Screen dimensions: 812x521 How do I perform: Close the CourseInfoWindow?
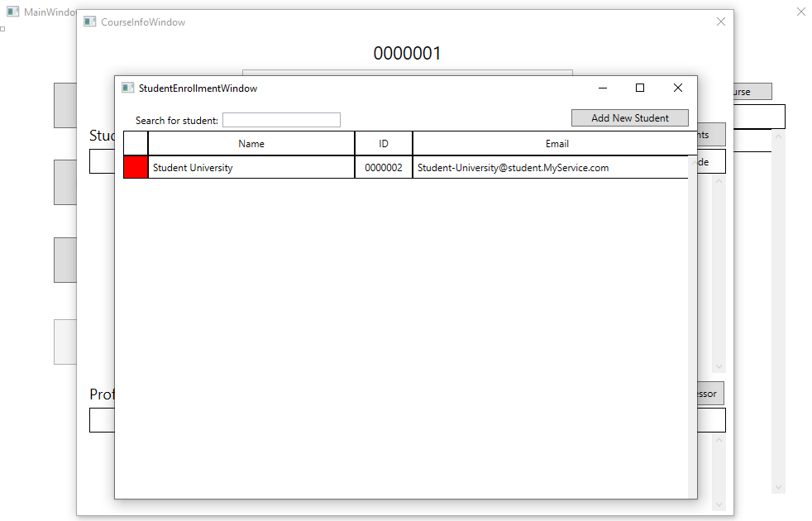tap(720, 22)
